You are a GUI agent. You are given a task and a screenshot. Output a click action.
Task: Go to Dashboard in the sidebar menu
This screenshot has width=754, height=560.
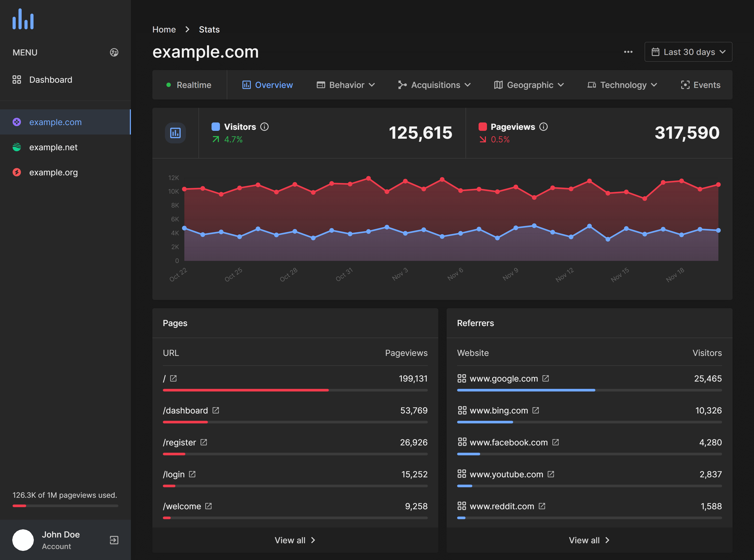(65, 80)
